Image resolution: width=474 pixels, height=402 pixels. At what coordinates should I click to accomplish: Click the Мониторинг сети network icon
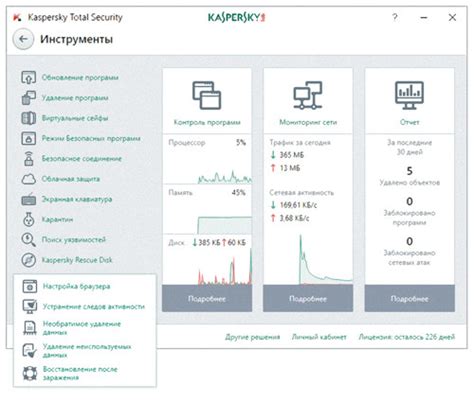click(308, 95)
